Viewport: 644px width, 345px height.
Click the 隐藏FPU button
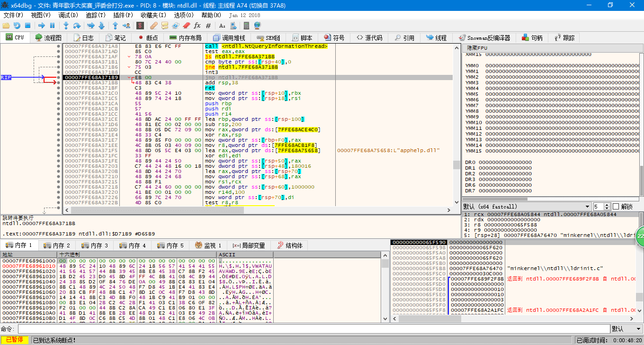[x=477, y=48]
